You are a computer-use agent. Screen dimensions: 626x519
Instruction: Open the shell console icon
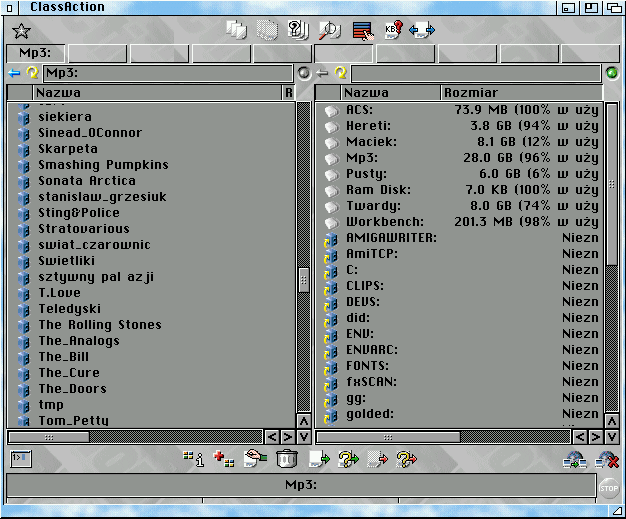pos(19,458)
